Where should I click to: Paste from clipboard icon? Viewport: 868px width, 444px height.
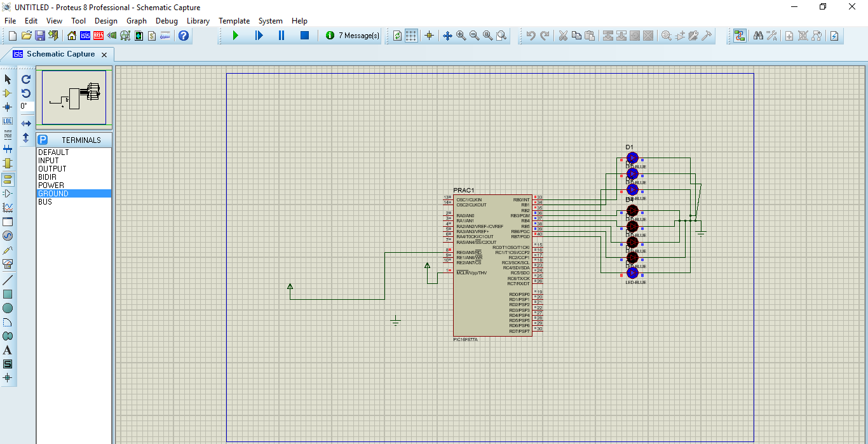click(x=589, y=36)
